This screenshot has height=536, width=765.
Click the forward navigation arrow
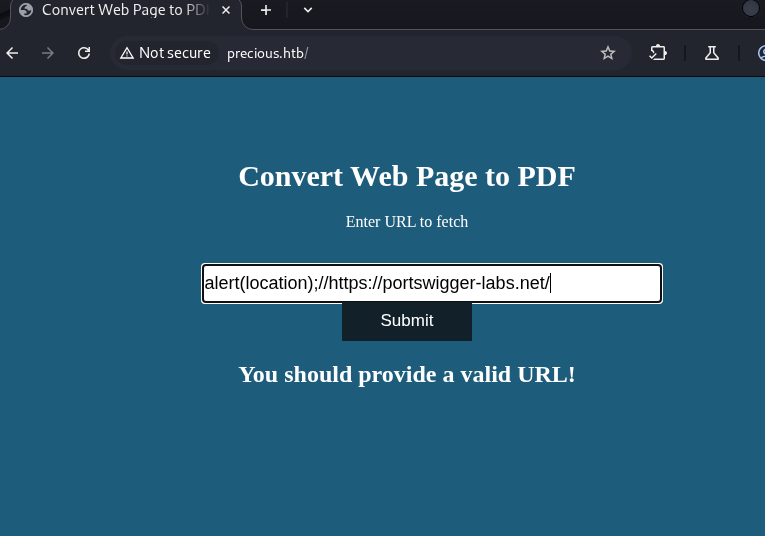click(x=48, y=53)
